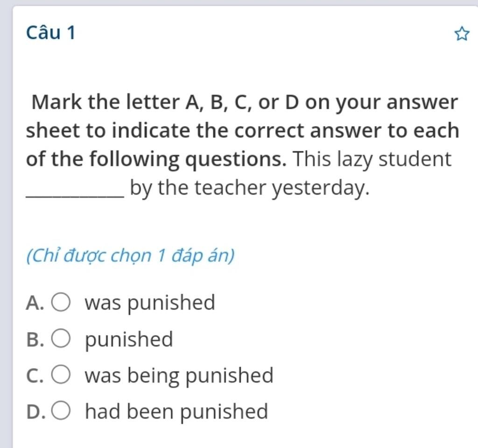Click the 'A.' option letter label
This screenshot has width=478, height=448.
(x=35, y=303)
